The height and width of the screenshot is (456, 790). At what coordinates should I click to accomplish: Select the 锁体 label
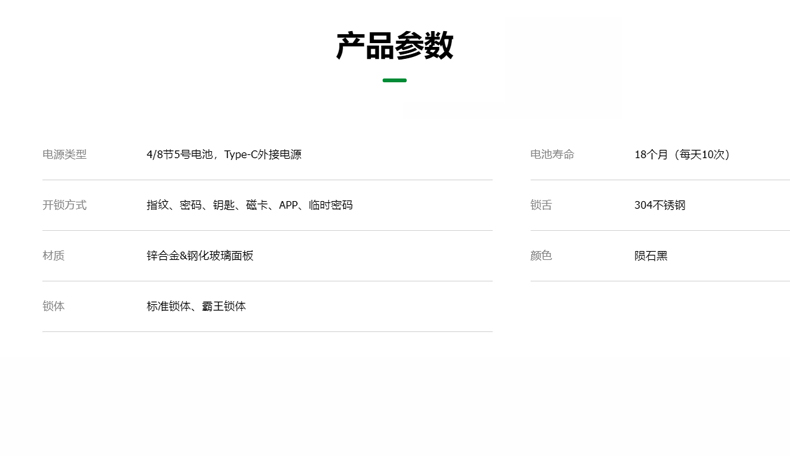pyautogui.click(x=53, y=306)
